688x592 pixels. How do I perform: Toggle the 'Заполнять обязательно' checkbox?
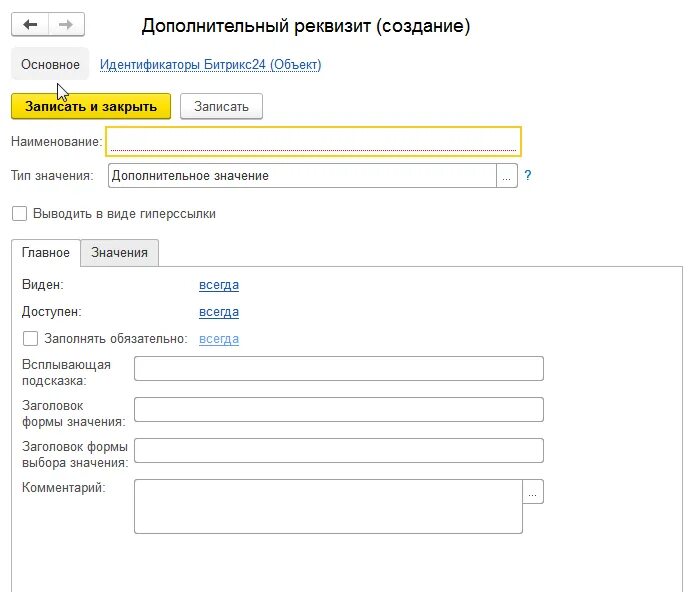(x=30, y=339)
